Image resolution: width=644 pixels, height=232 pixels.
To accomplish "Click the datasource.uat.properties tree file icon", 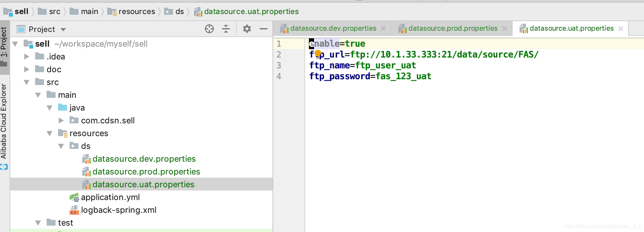I will [x=86, y=184].
